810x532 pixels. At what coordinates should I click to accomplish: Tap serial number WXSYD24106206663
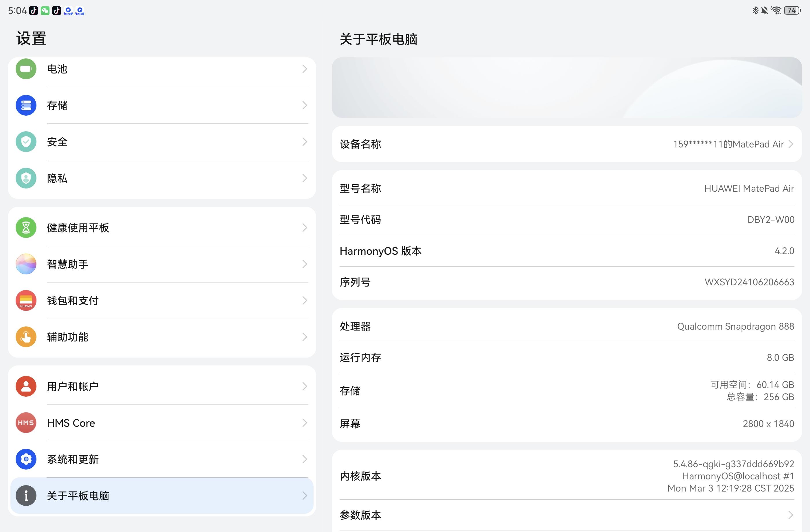point(750,282)
